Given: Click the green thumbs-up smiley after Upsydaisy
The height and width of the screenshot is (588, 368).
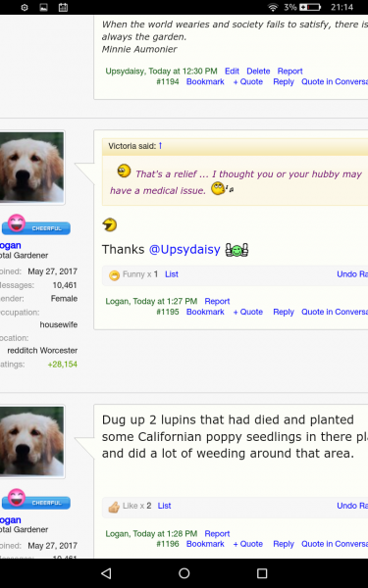Looking at the screenshot, I should [237, 250].
